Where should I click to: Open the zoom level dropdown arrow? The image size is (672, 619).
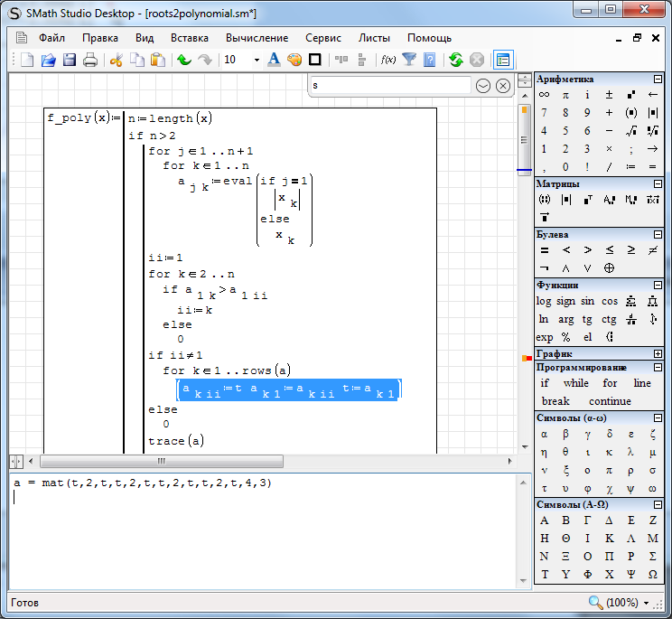[647, 603]
